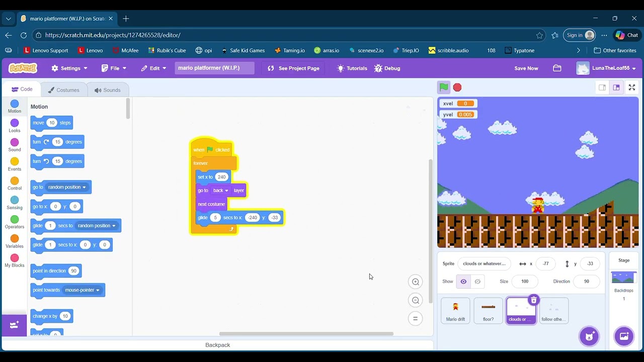Reset workspace zoom with the equals icon
This screenshot has width=644, height=362.
(416, 318)
